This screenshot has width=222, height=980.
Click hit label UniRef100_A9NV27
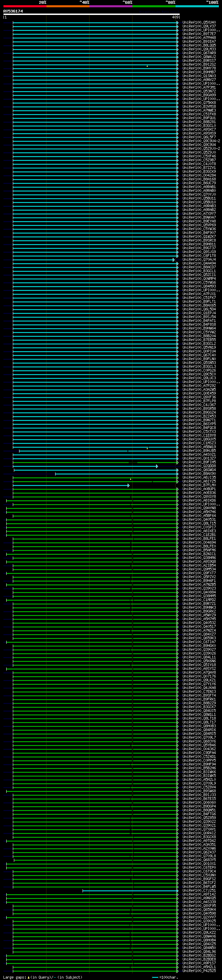click(199, 80)
